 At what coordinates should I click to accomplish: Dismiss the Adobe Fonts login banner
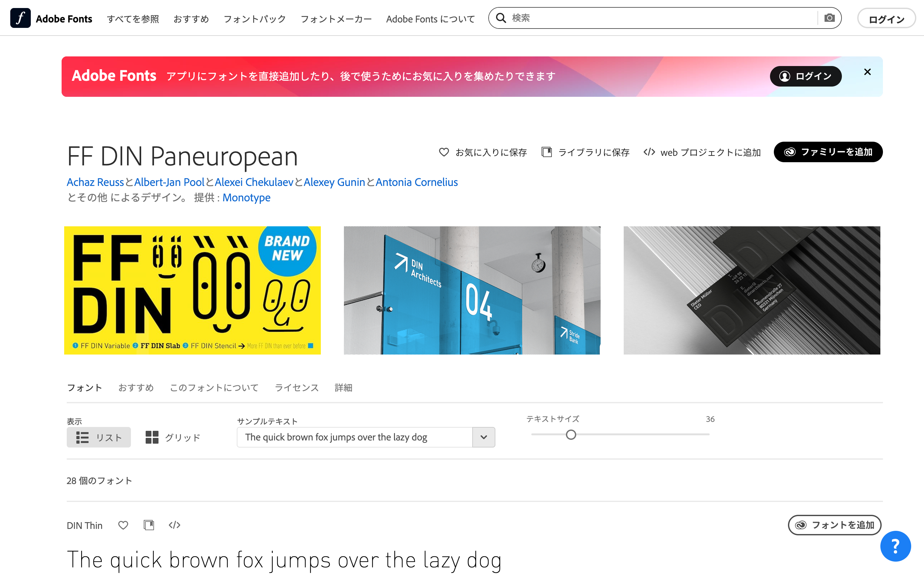[x=867, y=72]
